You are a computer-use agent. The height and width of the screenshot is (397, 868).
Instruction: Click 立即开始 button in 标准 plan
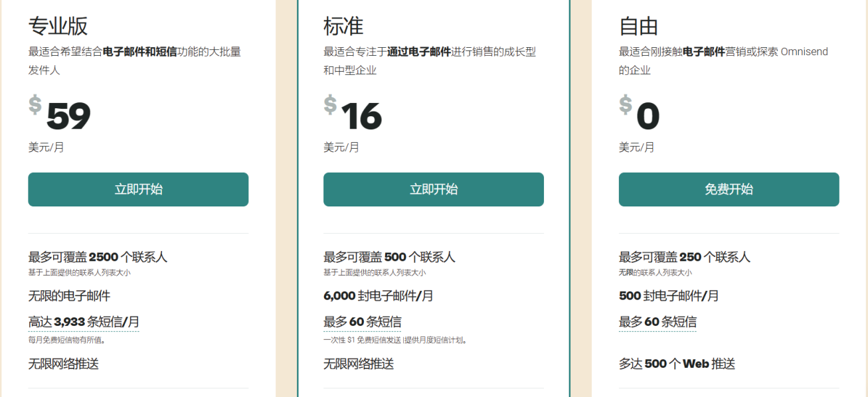(433, 189)
